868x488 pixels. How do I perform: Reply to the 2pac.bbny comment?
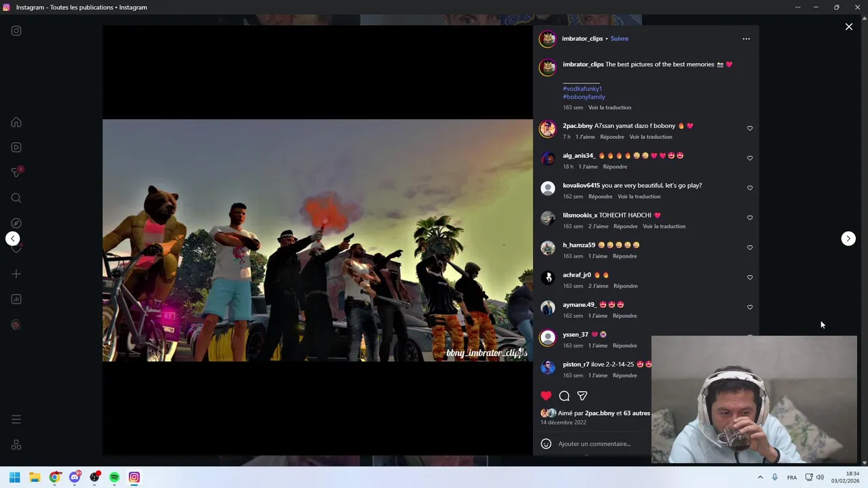(x=612, y=137)
